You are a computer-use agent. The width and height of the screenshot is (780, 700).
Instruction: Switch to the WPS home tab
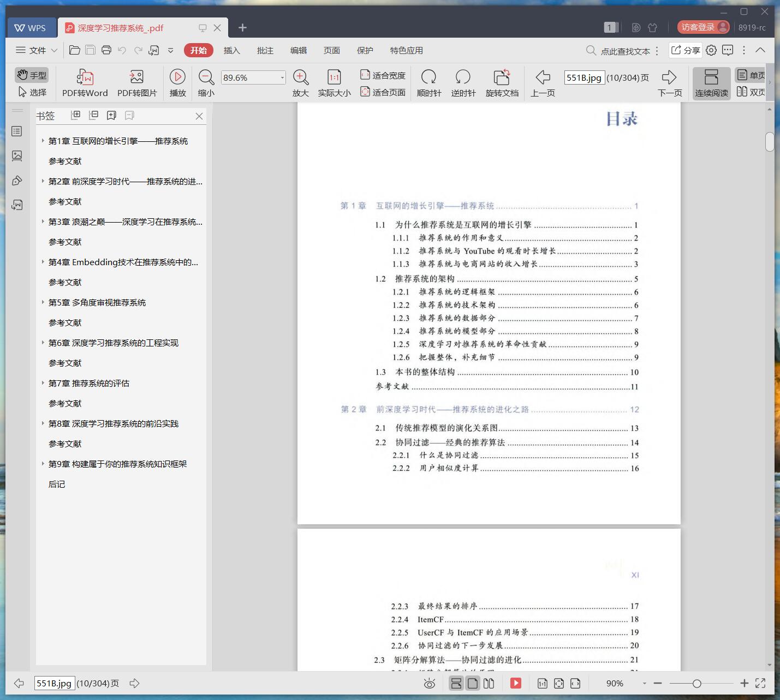[31, 28]
